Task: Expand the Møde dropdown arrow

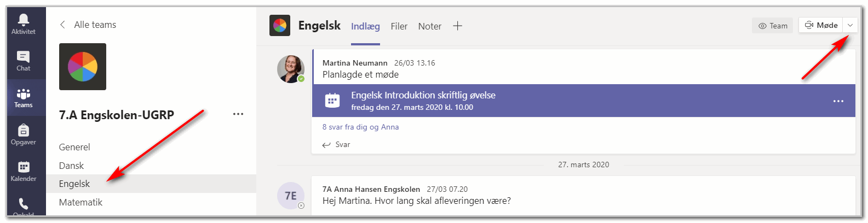Action: pyautogui.click(x=850, y=25)
